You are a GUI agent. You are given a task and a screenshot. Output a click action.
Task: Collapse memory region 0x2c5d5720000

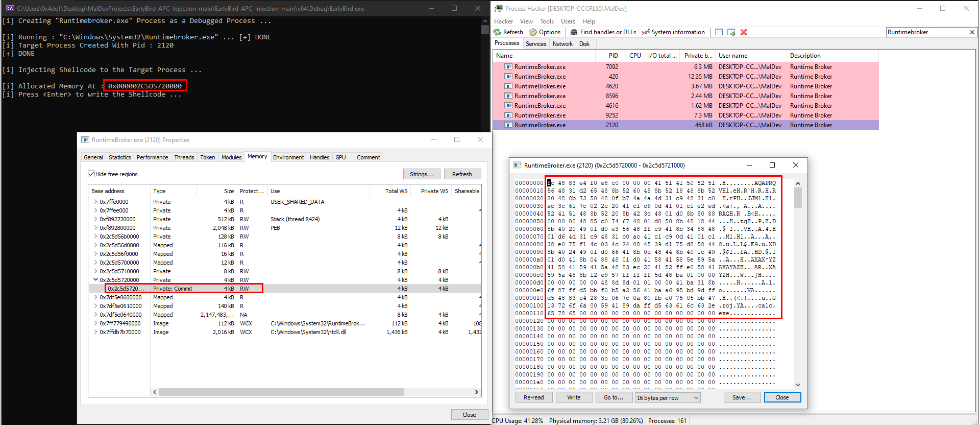tap(95, 280)
